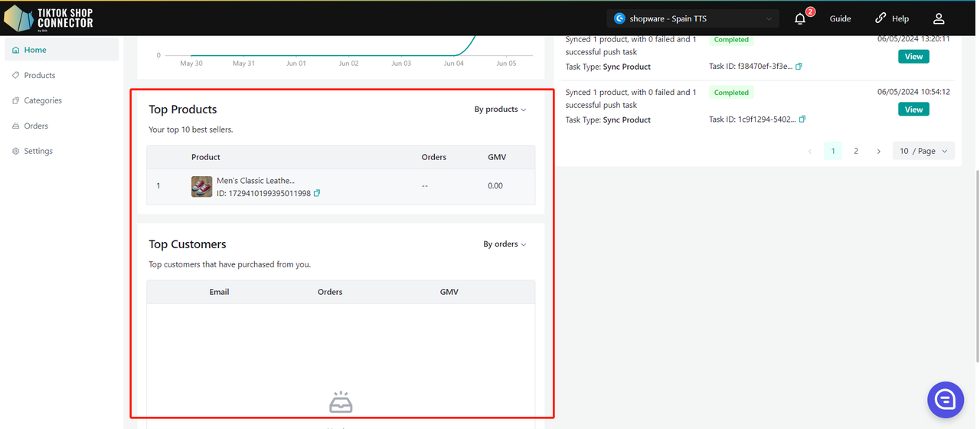Image resolution: width=980 pixels, height=429 pixels.
Task: Copy the product ID 1729410199395011998
Action: coord(317,193)
